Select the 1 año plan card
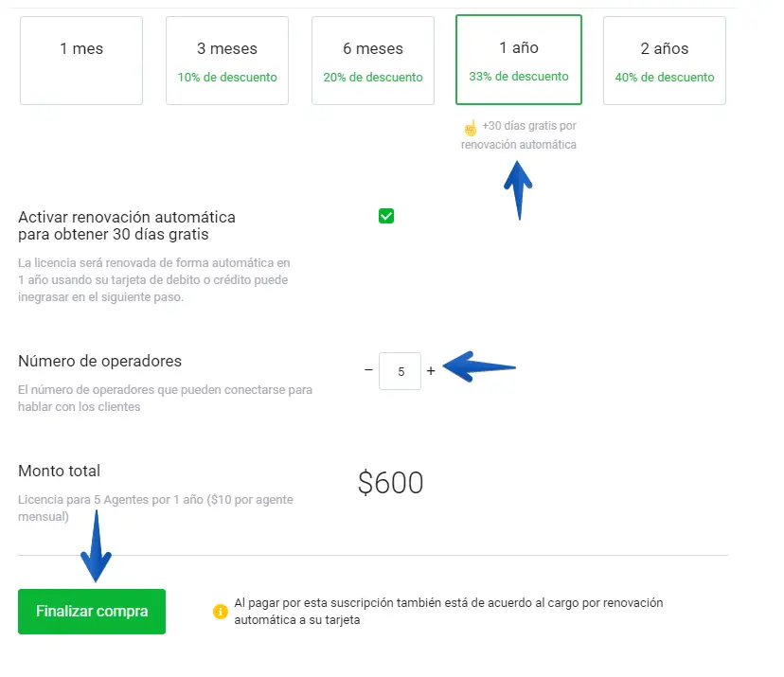 (x=519, y=60)
